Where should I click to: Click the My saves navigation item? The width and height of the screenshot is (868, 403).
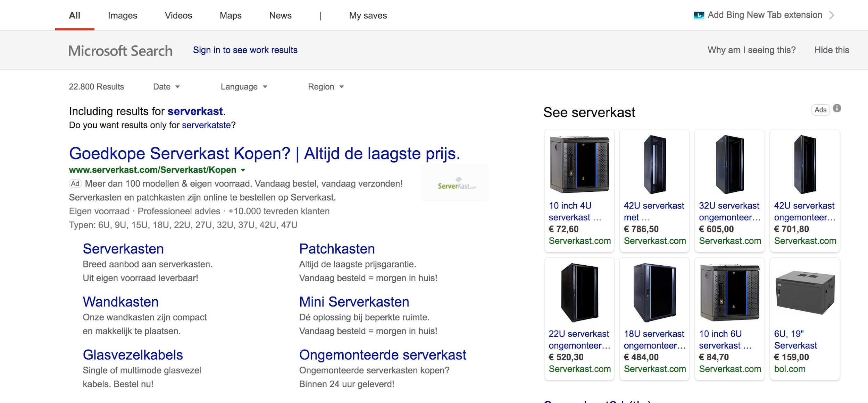[368, 16]
